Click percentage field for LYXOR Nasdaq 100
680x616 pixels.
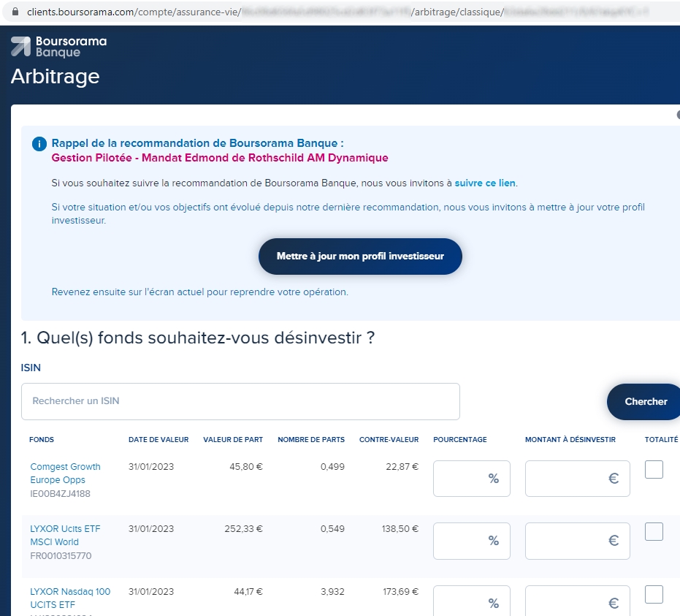(471, 602)
